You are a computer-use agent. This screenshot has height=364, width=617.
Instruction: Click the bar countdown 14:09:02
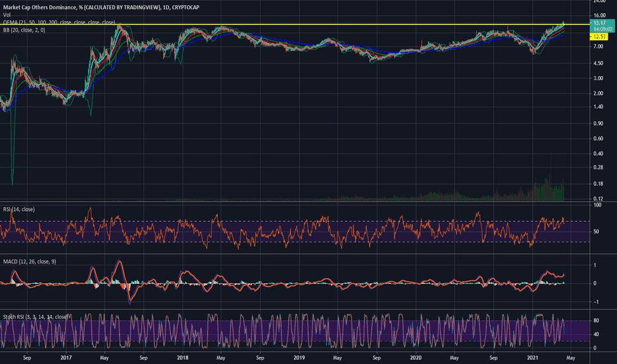point(603,29)
